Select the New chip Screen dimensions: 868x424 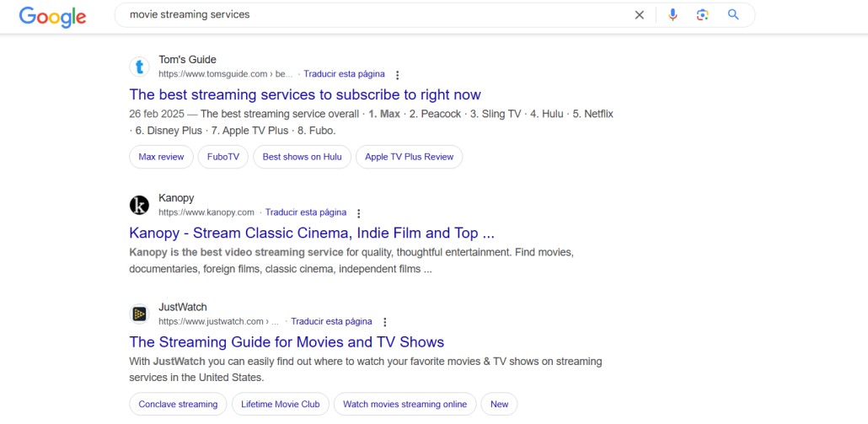500,404
